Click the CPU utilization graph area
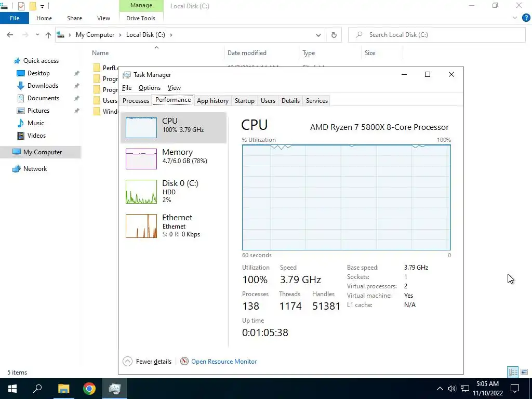The height and width of the screenshot is (399, 532). tap(347, 197)
